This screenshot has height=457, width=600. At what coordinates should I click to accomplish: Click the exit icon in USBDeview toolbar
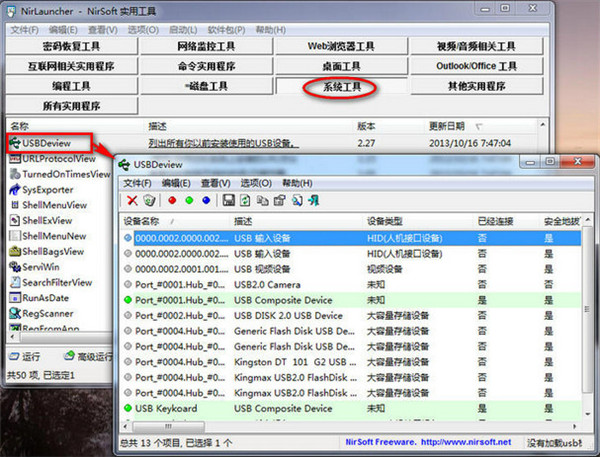pyautogui.click(x=313, y=200)
